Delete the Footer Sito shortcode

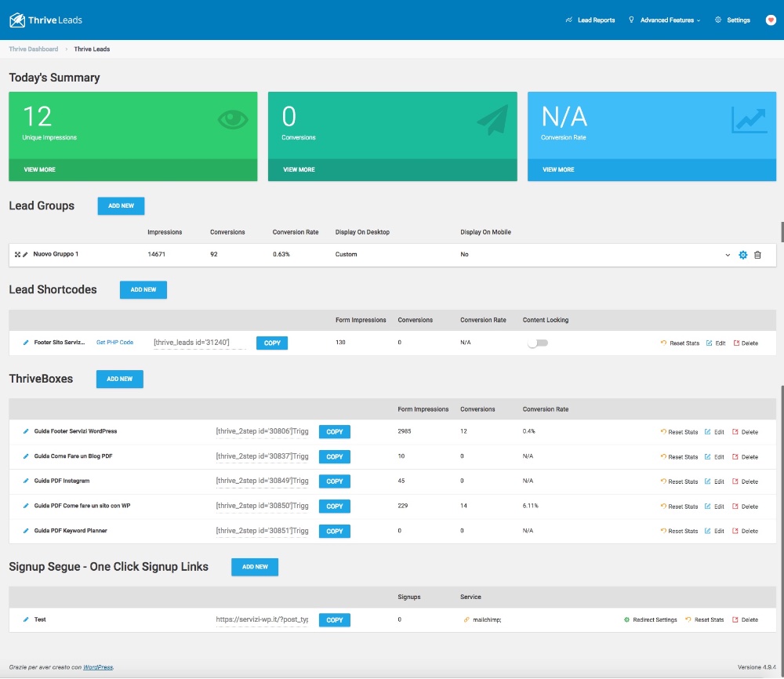click(746, 343)
